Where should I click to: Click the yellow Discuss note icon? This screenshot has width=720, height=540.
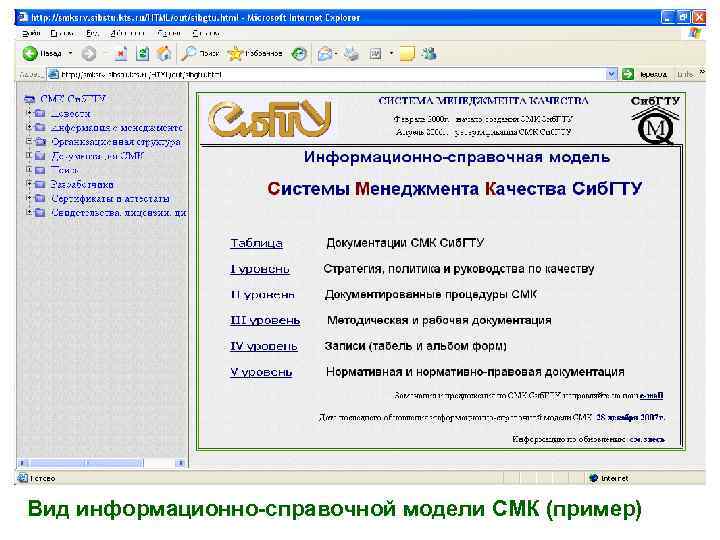click(407, 54)
